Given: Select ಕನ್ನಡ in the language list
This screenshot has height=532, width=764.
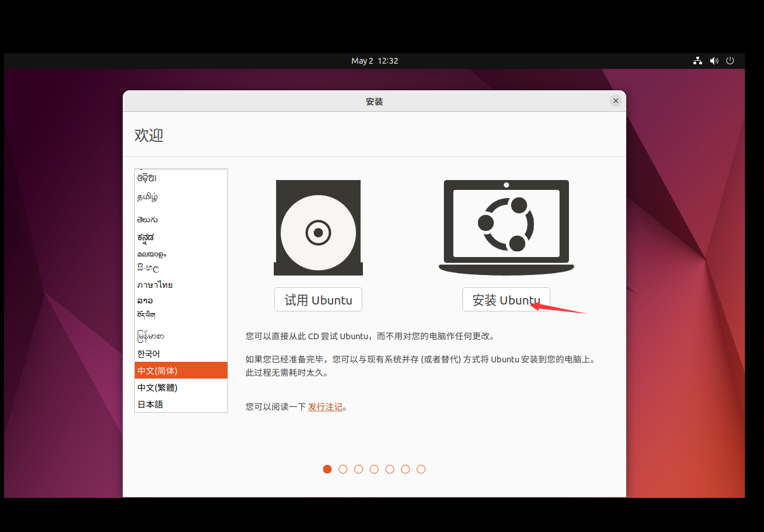Looking at the screenshot, I should point(181,237).
